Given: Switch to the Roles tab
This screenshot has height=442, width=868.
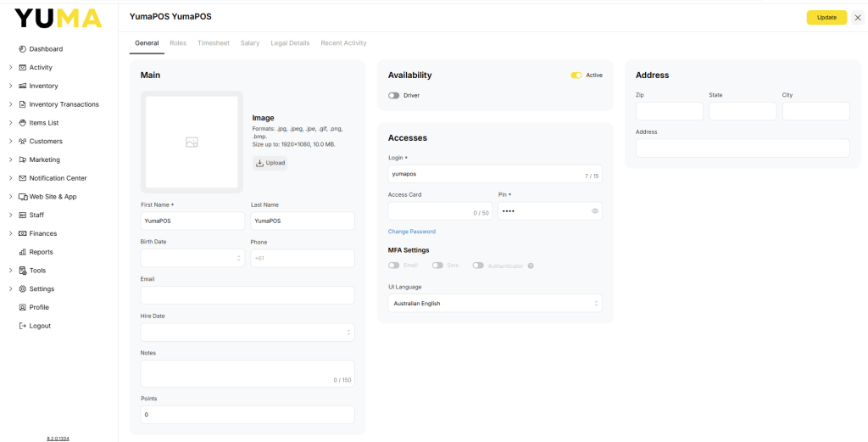Looking at the screenshot, I should [178, 43].
